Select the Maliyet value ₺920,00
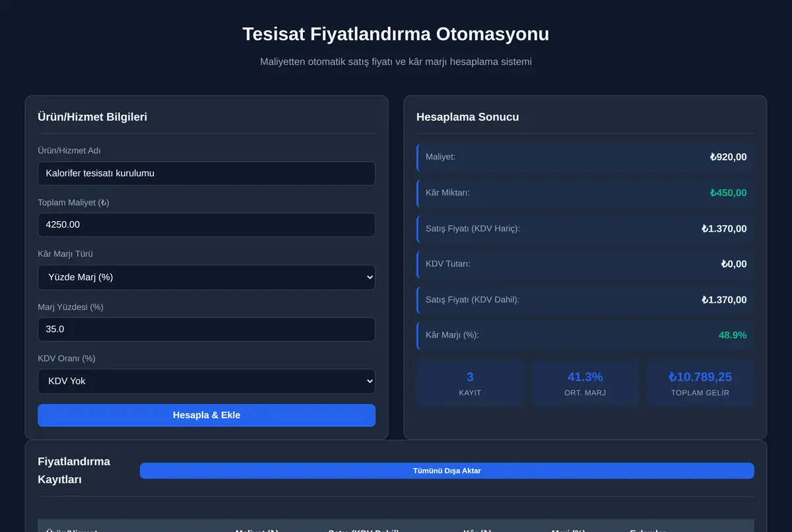The image size is (792, 532). (x=728, y=157)
